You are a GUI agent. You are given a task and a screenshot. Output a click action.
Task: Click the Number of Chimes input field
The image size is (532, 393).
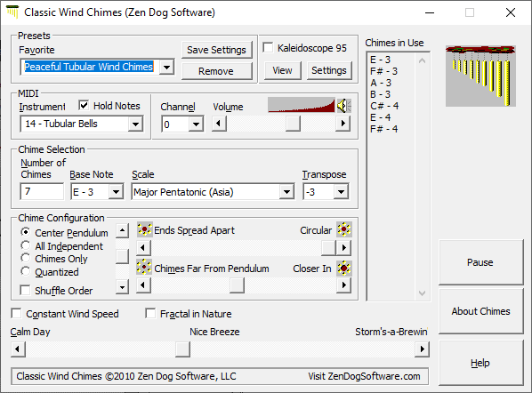point(42,191)
